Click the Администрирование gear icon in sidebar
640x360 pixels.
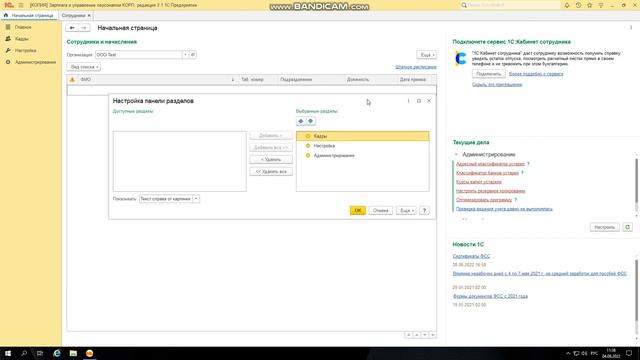(x=8, y=62)
